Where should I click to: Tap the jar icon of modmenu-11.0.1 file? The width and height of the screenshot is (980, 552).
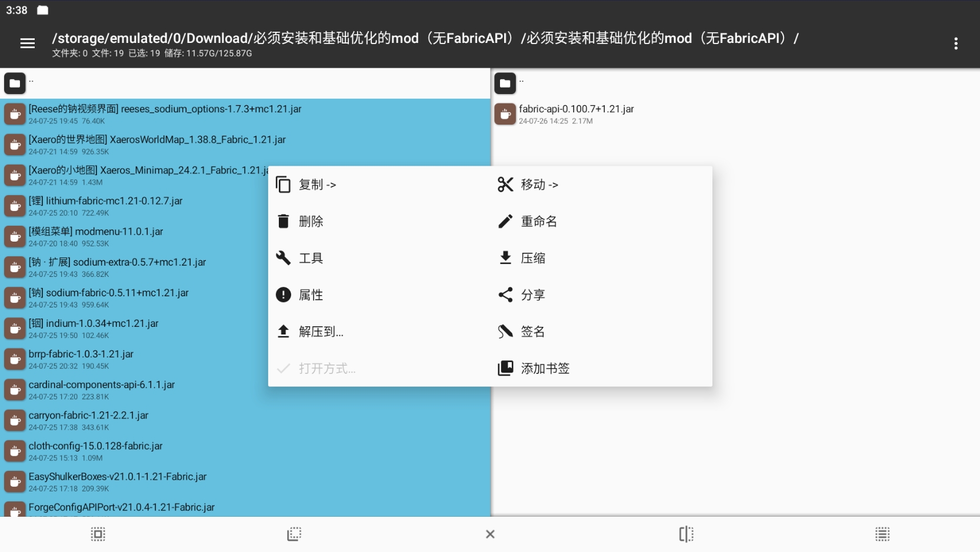tap(15, 236)
